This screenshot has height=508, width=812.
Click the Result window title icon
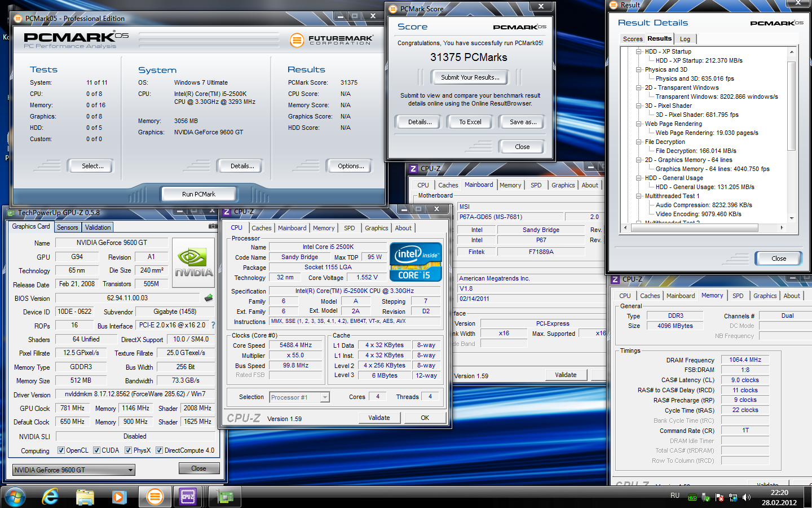pos(614,5)
